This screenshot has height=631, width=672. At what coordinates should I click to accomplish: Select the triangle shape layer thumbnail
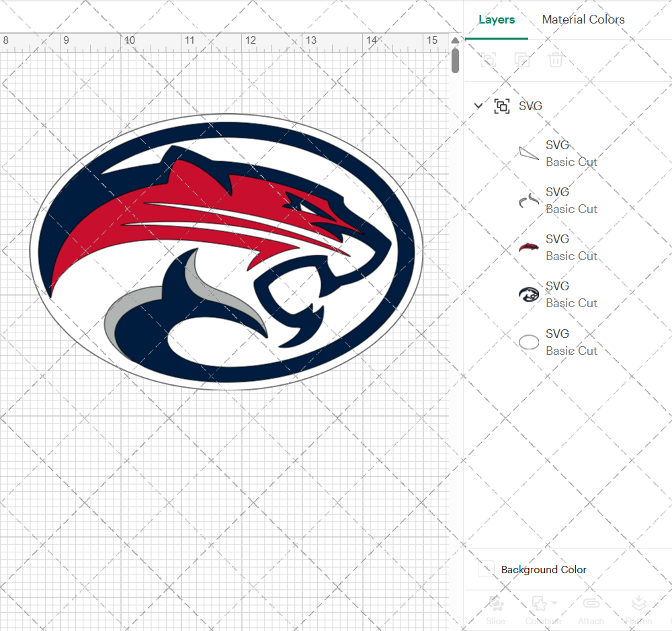coord(529,153)
